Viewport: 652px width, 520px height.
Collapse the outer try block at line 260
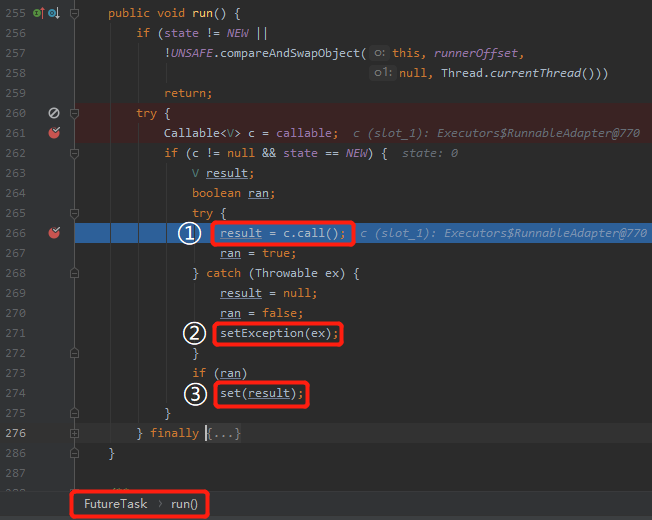click(74, 113)
